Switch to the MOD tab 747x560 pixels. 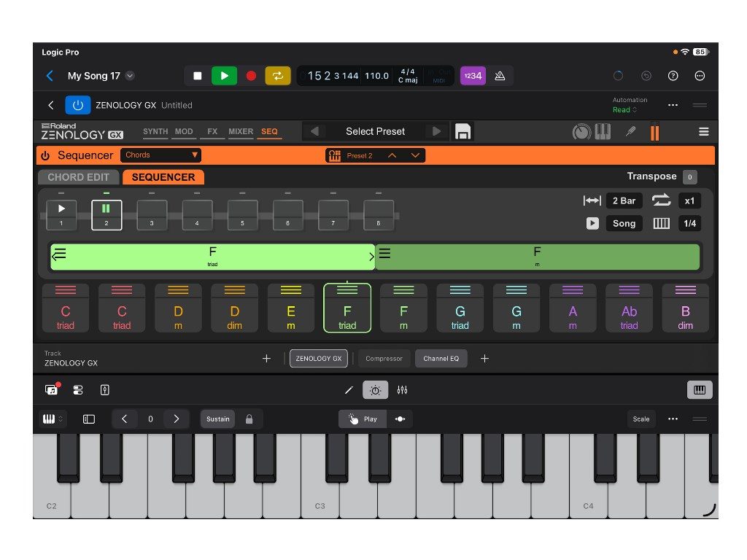(184, 131)
